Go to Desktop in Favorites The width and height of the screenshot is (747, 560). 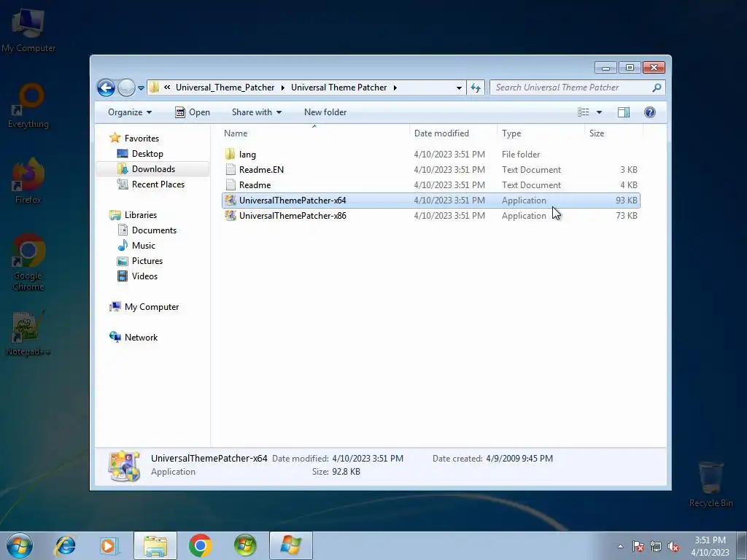(x=147, y=154)
